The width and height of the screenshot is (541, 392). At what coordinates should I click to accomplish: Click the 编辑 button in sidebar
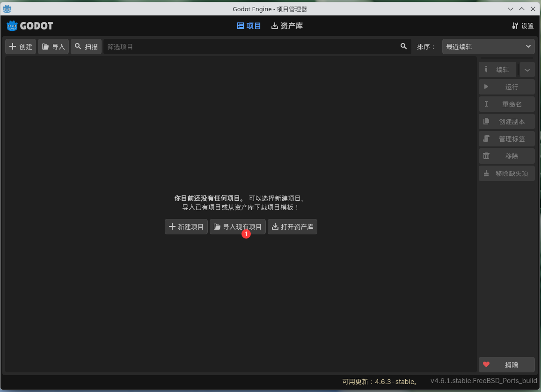point(497,70)
